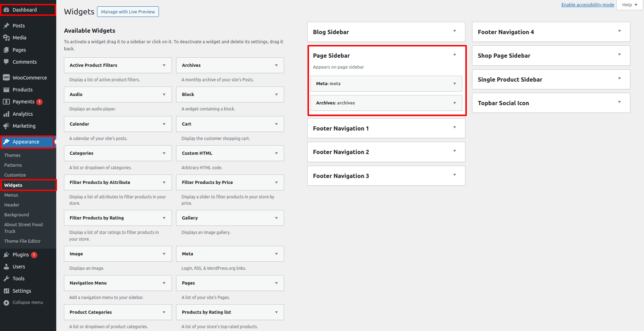
Task: Expand Footer Navigation 4 area
Action: [619, 31]
